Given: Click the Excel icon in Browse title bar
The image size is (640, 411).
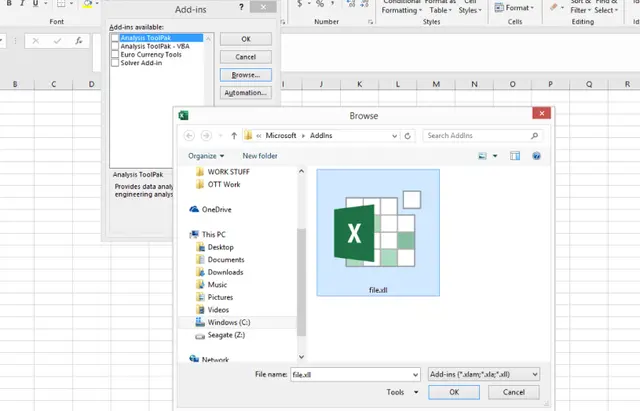Looking at the screenshot, I should pos(184,116).
